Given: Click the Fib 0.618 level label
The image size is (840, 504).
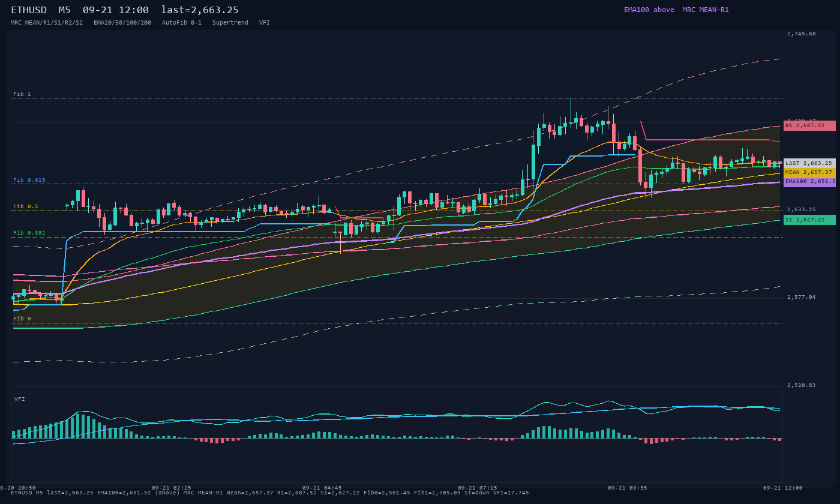Looking at the screenshot, I should (29, 180).
